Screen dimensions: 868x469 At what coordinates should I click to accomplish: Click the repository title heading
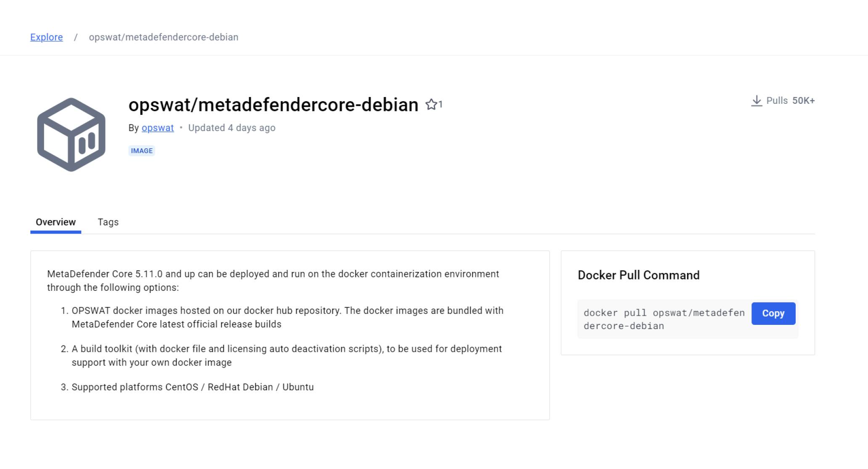(273, 105)
